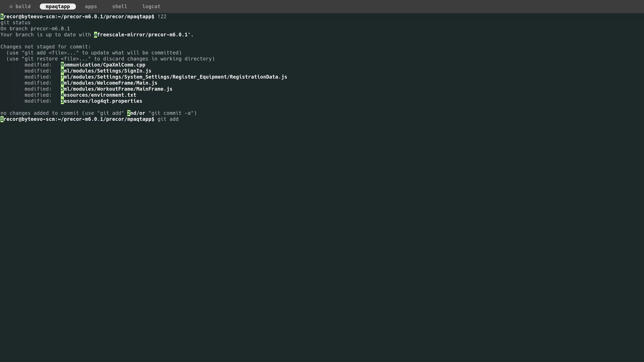
Task: Switch to the apps tab
Action: (91, 7)
